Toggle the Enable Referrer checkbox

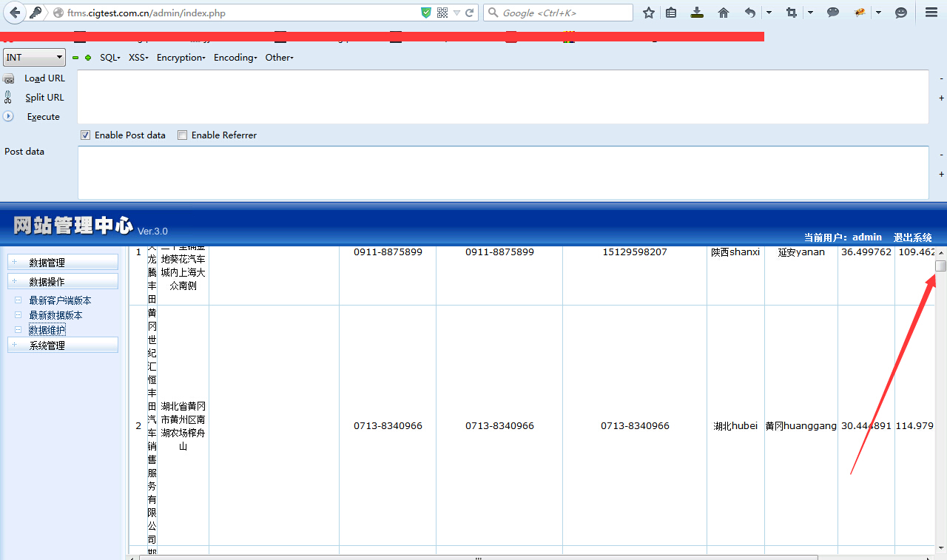[182, 135]
